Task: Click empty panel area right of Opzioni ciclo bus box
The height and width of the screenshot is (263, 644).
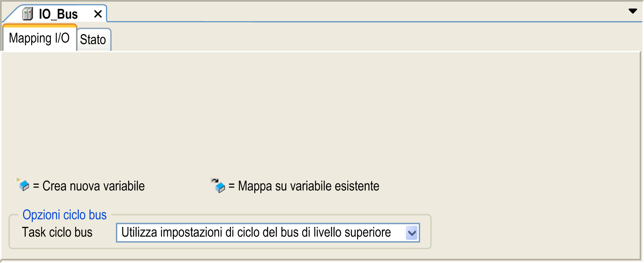Action: click(530, 231)
